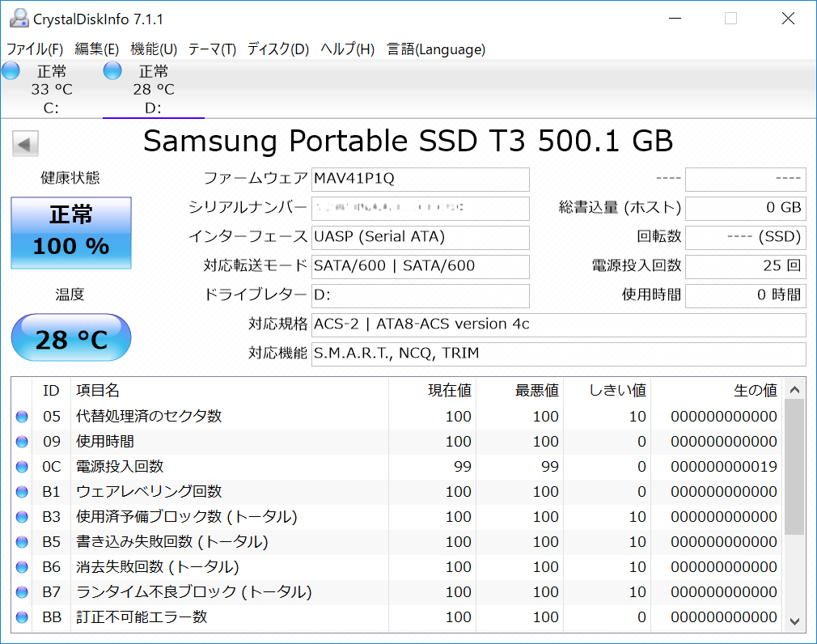Click status dot for attribute 05
The width and height of the screenshot is (817, 644).
22,417
